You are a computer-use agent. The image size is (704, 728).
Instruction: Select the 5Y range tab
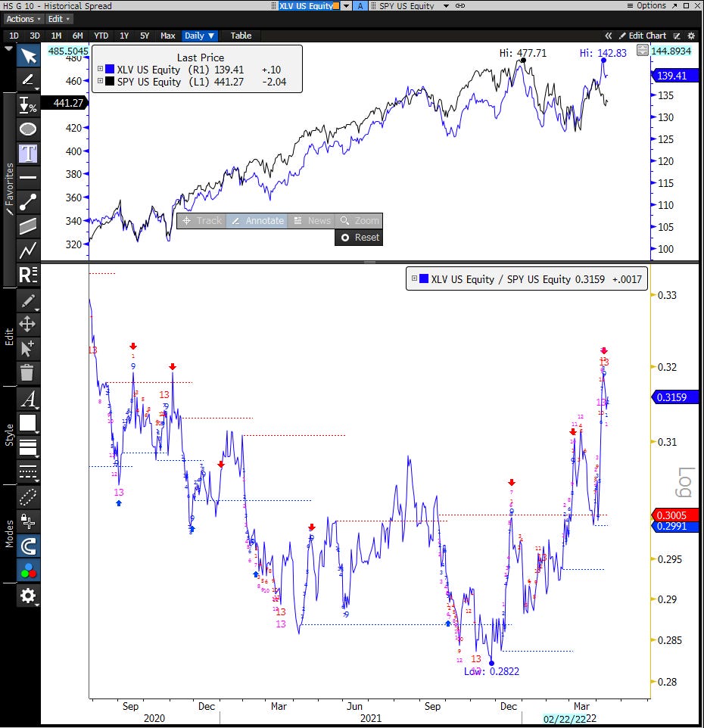[x=145, y=36]
